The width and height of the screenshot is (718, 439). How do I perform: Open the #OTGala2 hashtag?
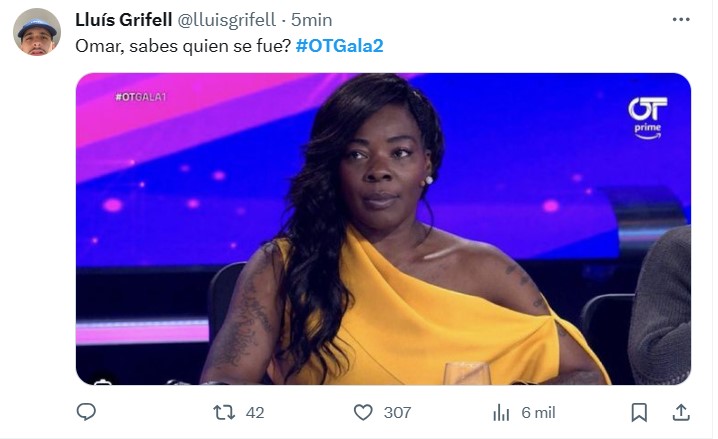(339, 46)
